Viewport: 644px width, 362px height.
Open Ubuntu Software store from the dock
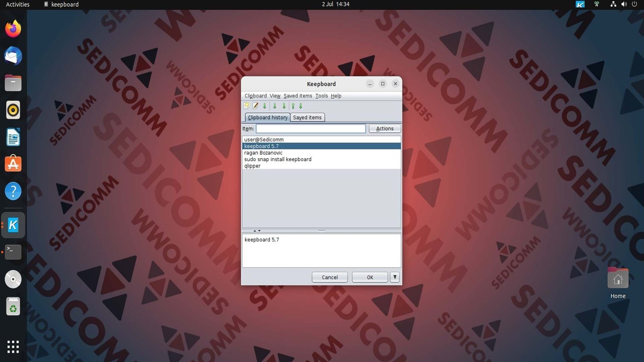click(13, 164)
